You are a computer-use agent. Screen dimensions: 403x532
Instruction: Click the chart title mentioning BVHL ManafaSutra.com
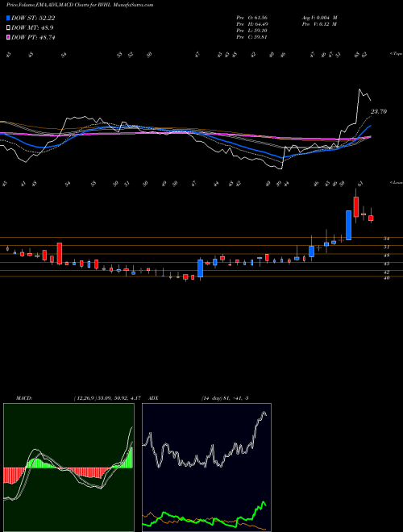[80, 5]
